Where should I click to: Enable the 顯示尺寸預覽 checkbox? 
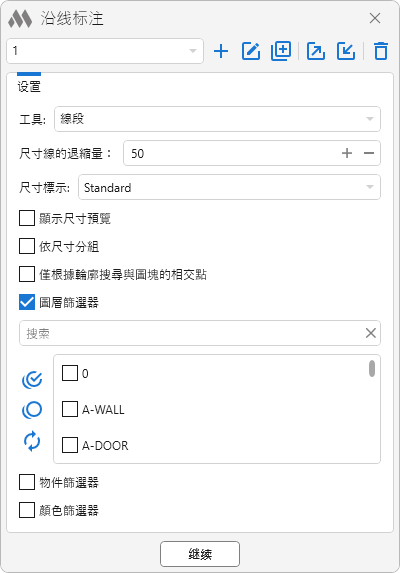(x=27, y=218)
